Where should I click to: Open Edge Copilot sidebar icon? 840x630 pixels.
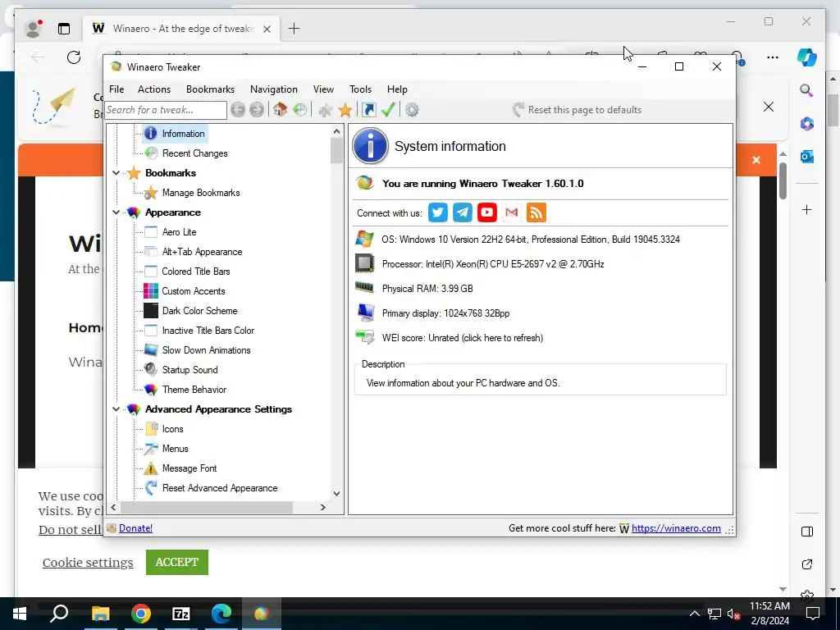807,57
